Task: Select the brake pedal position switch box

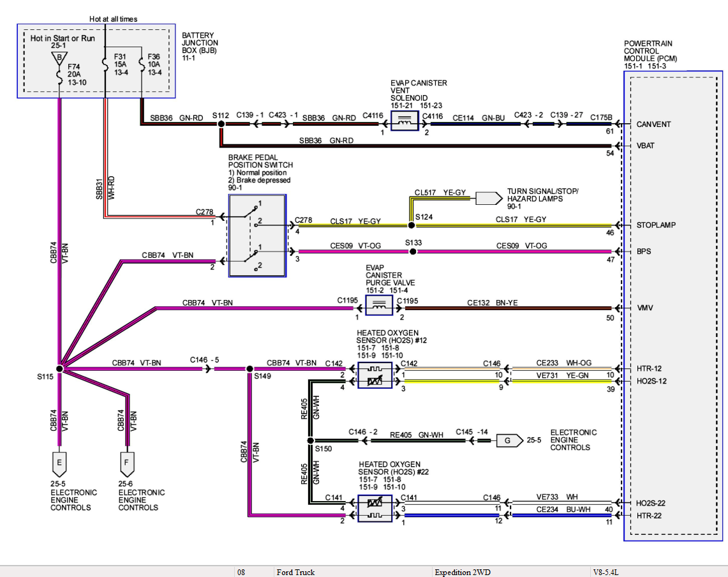Action: [257, 236]
